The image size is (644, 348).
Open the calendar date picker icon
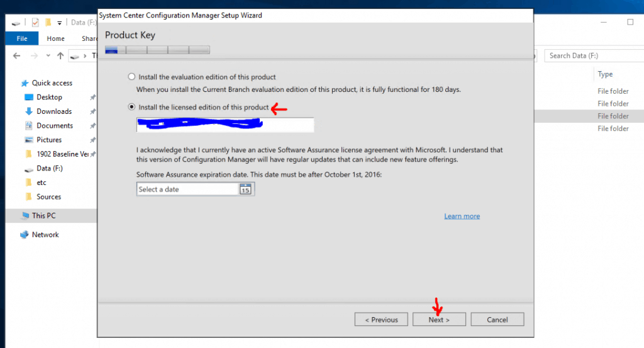[x=245, y=189]
